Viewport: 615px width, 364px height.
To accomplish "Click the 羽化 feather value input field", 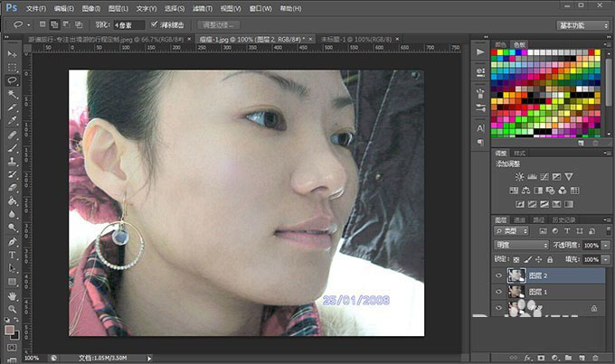I will (130, 25).
